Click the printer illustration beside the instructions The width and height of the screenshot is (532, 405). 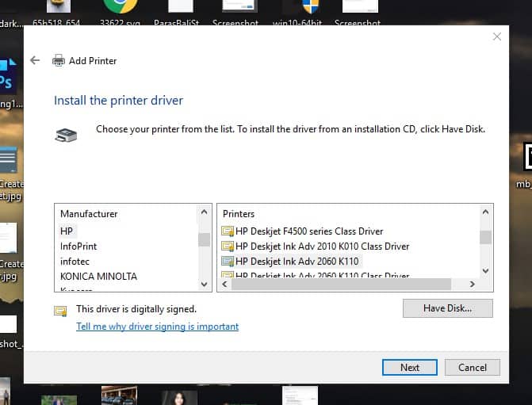pos(66,135)
